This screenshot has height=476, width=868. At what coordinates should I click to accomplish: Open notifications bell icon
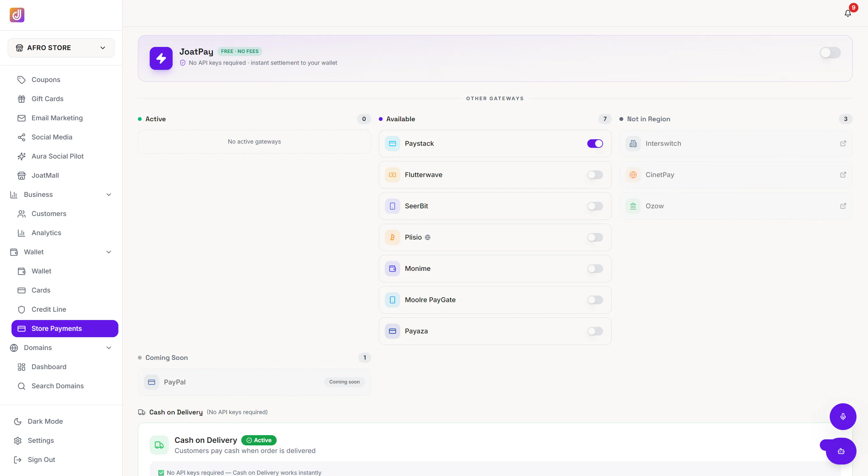click(848, 13)
